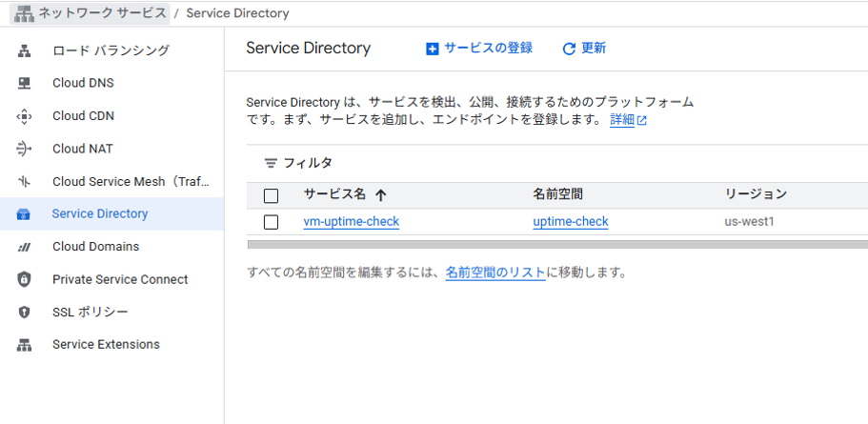This screenshot has height=424, width=868.
Task: Click サービスの登録 button
Action: coord(479,49)
